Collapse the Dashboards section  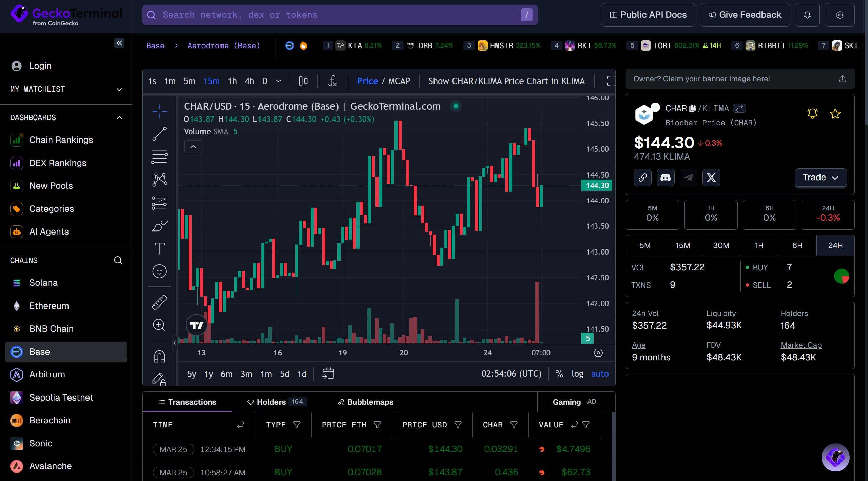point(119,118)
